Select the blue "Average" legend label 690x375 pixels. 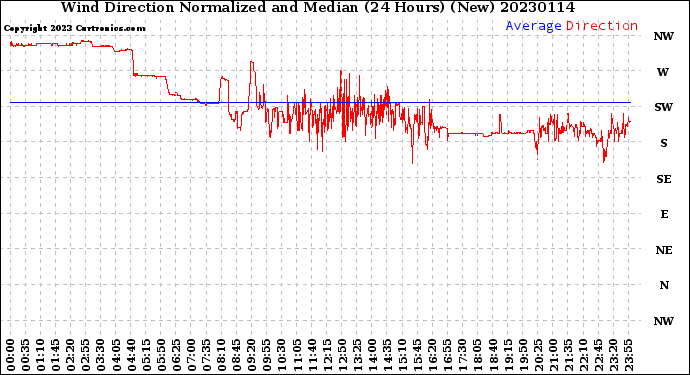(533, 26)
